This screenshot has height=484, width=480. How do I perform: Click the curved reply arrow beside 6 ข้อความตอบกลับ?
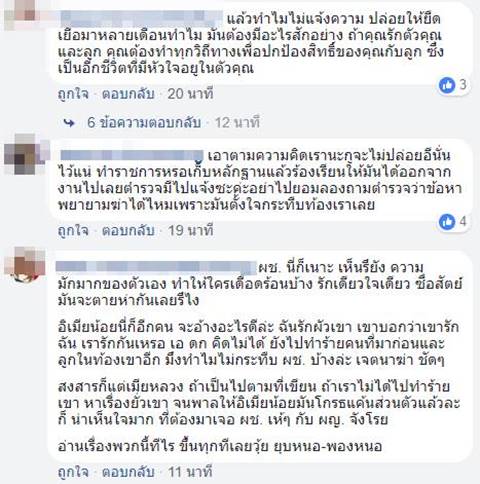coord(69,123)
